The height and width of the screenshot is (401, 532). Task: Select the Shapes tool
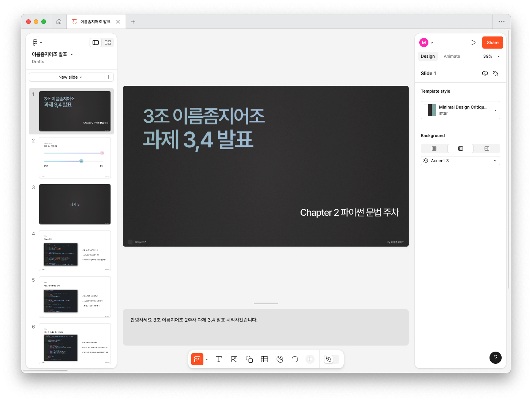pos(249,359)
